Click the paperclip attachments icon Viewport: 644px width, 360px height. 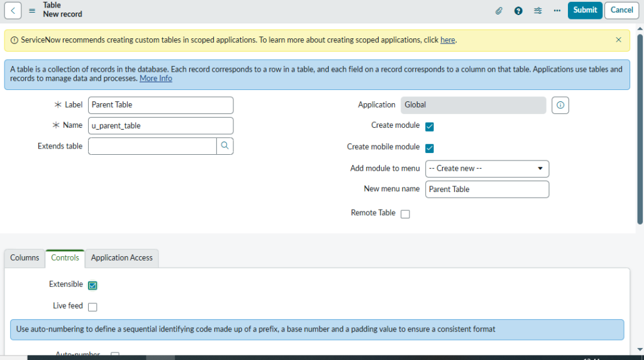click(x=499, y=10)
